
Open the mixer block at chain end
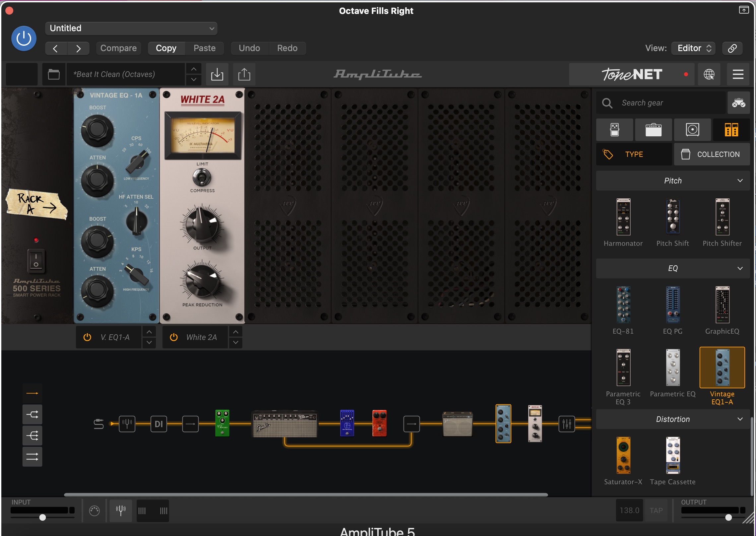[x=567, y=424]
